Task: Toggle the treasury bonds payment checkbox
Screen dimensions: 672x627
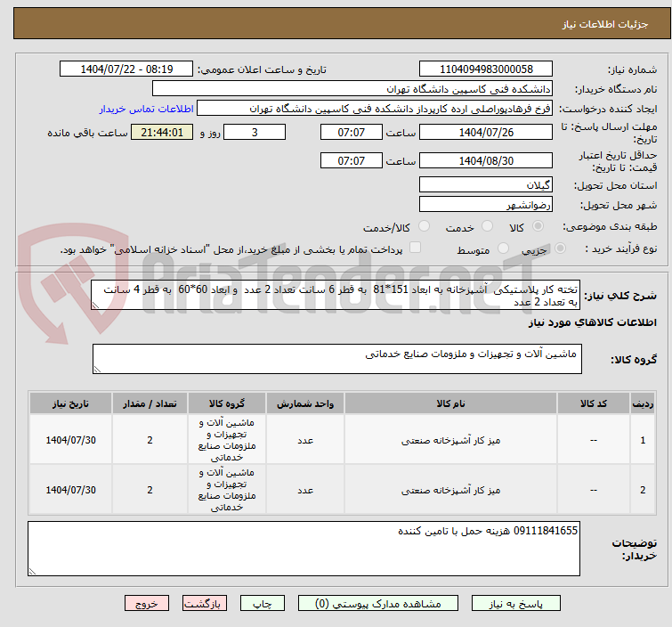Action: point(414,249)
